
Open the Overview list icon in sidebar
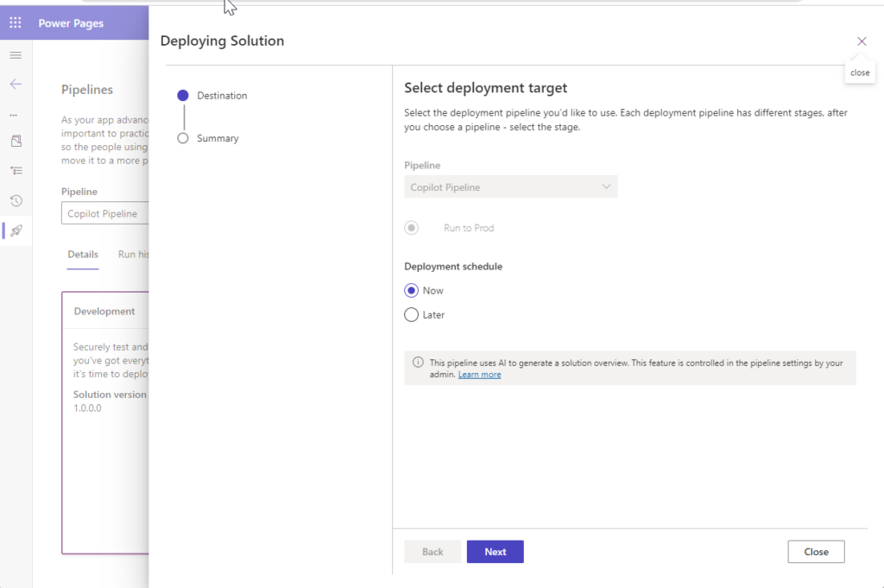tap(16, 171)
